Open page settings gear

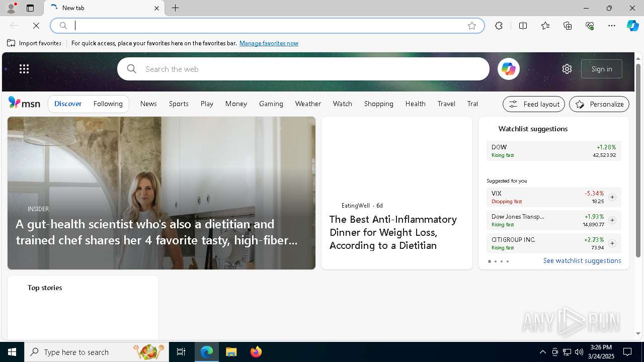(x=567, y=69)
